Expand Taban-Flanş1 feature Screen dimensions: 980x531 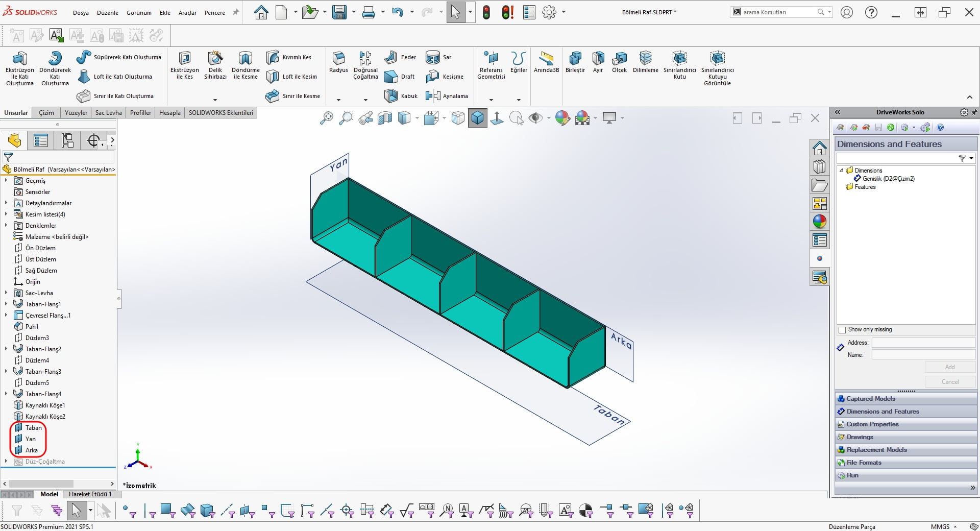click(6, 304)
